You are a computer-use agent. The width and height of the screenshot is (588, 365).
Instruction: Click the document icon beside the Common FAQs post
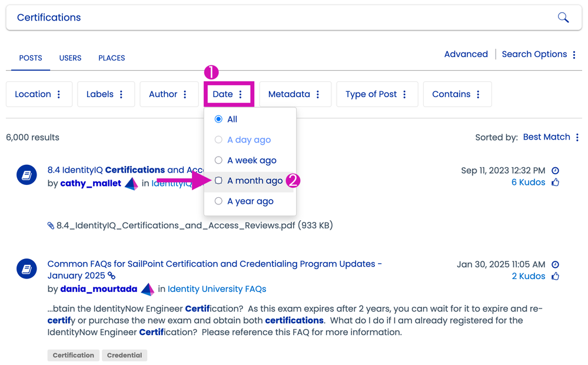[26, 269]
